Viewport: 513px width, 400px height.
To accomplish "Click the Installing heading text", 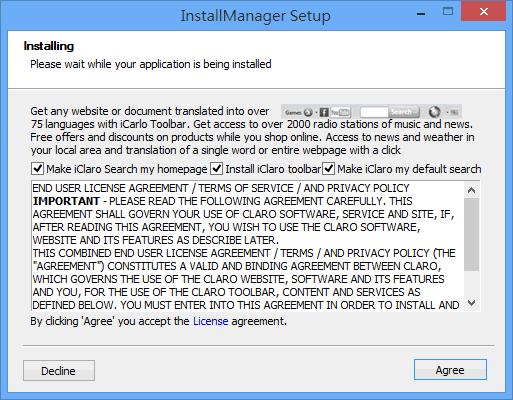I will (x=49, y=46).
